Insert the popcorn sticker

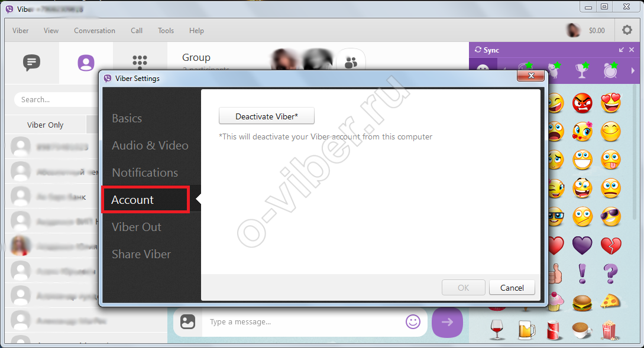[x=610, y=330]
